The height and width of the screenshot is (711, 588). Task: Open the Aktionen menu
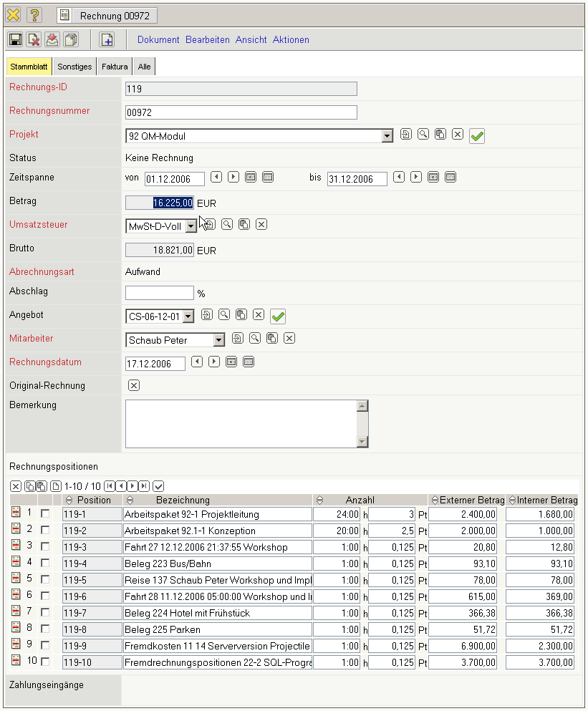[x=291, y=40]
